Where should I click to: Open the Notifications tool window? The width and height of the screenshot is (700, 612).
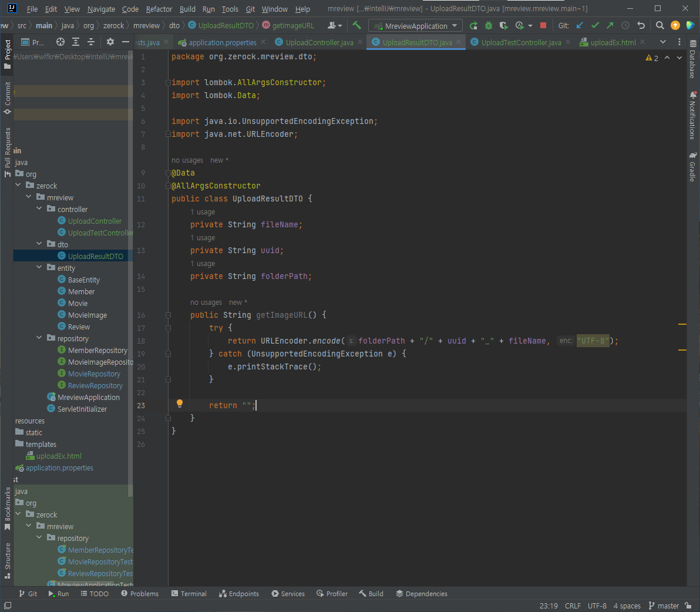(x=692, y=115)
